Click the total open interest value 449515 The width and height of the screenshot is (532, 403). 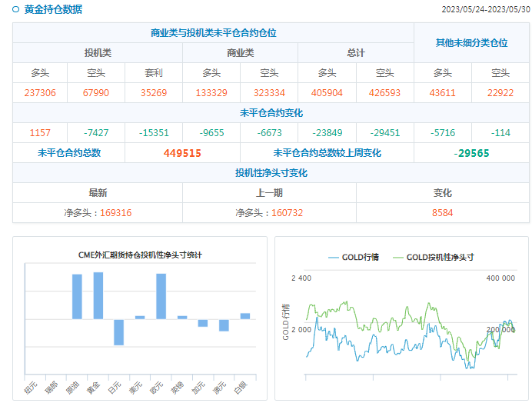[x=182, y=153]
